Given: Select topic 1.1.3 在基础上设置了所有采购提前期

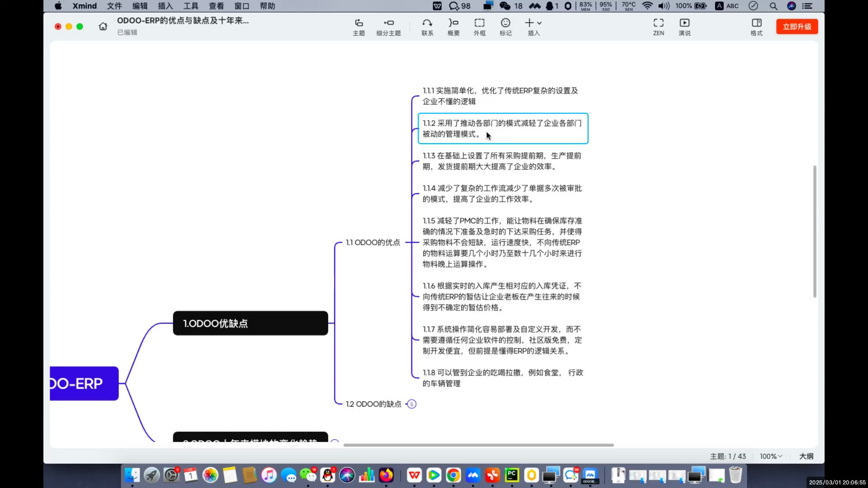Looking at the screenshot, I should click(x=502, y=161).
